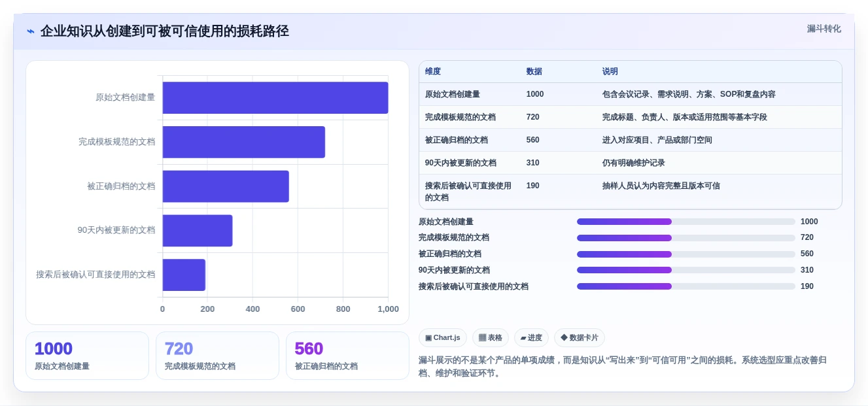This screenshot has height=406, width=868.
Task: Click the progress list label 被正确归档的文档
Action: click(450, 254)
